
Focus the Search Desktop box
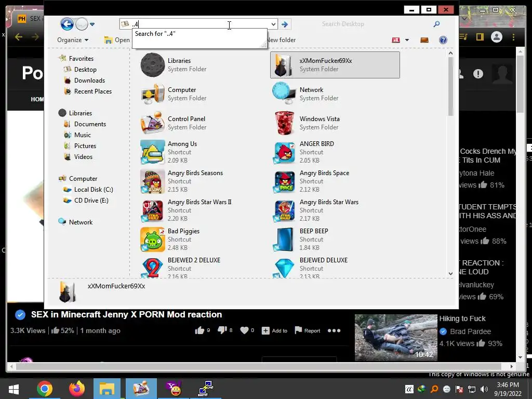coord(375,24)
